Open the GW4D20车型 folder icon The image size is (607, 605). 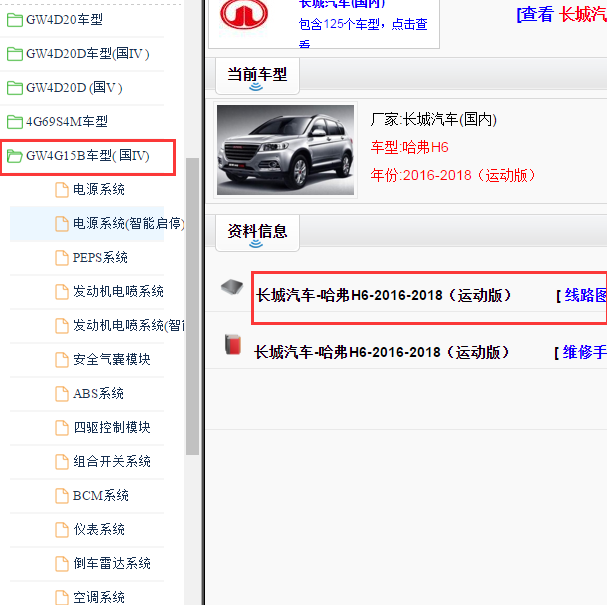pyautogui.click(x=15, y=20)
